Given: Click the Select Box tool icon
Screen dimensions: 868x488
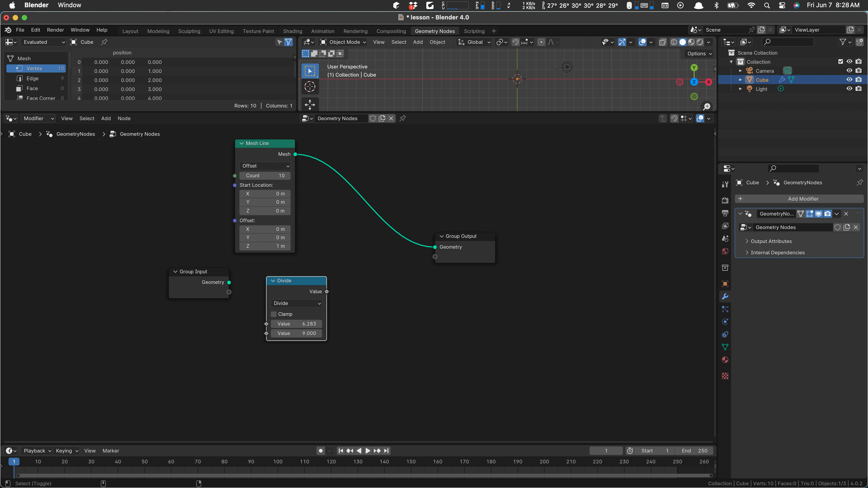Looking at the screenshot, I should [310, 71].
